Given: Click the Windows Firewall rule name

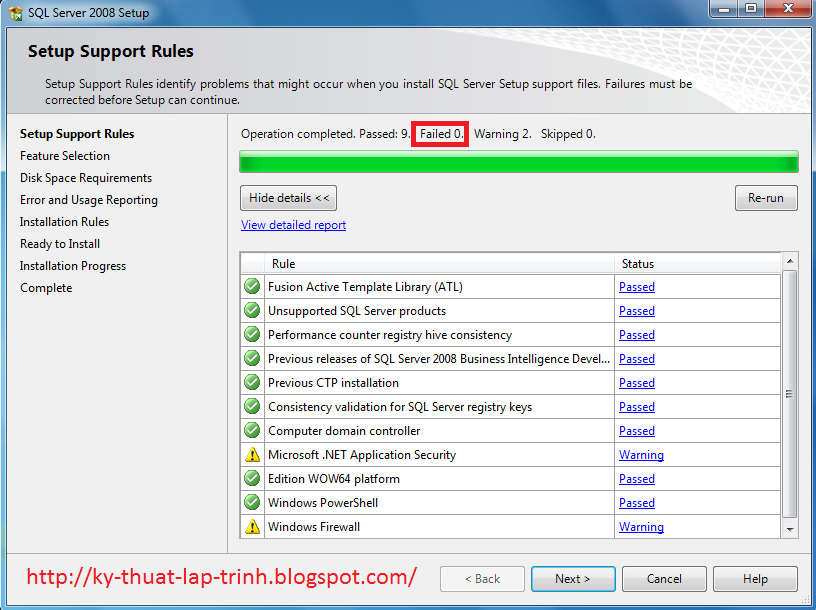Looking at the screenshot, I should pyautogui.click(x=314, y=527).
